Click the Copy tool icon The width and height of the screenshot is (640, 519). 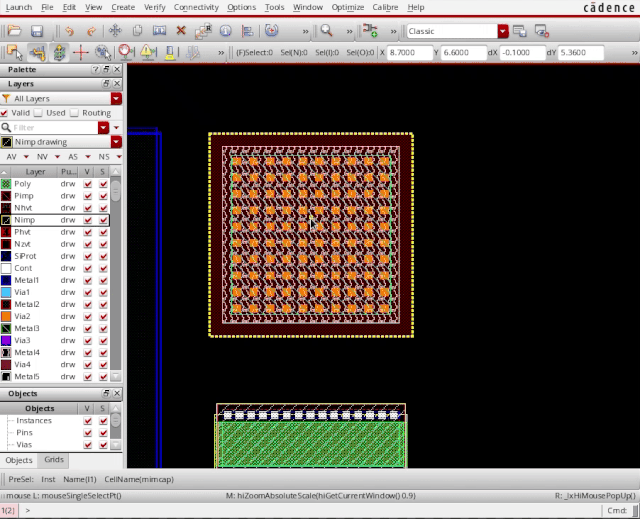tap(136, 31)
